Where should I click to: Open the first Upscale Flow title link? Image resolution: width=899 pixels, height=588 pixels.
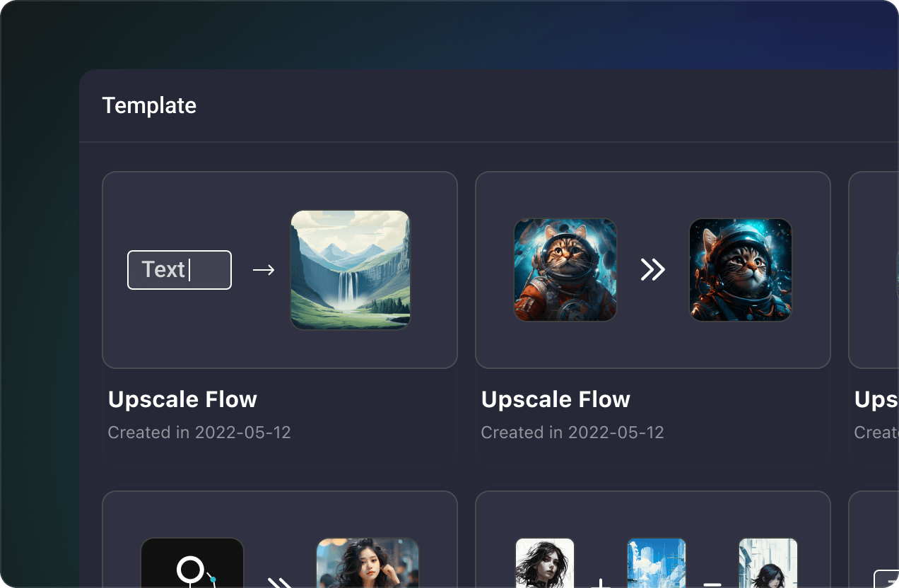tap(182, 399)
